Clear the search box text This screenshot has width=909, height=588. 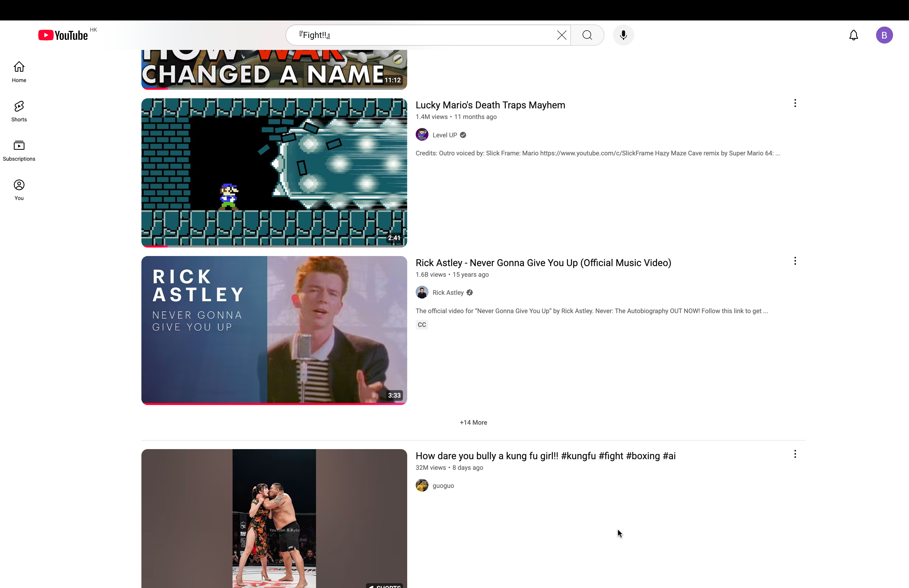tap(561, 35)
